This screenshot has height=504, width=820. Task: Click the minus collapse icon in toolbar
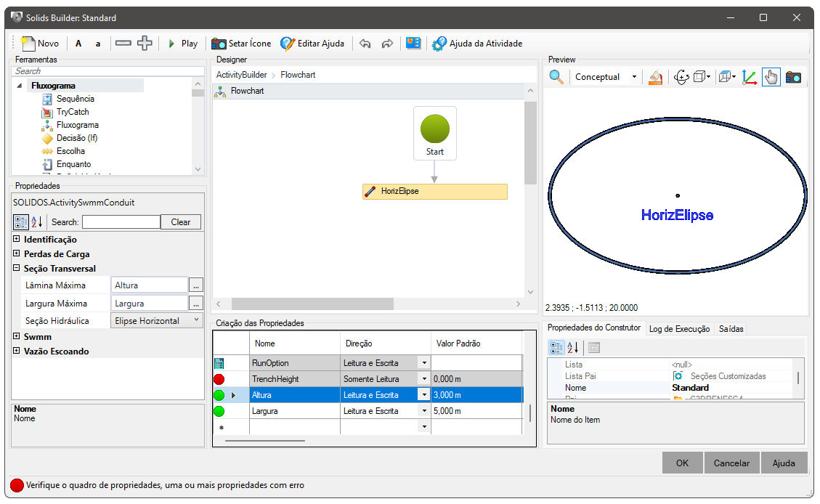[123, 43]
